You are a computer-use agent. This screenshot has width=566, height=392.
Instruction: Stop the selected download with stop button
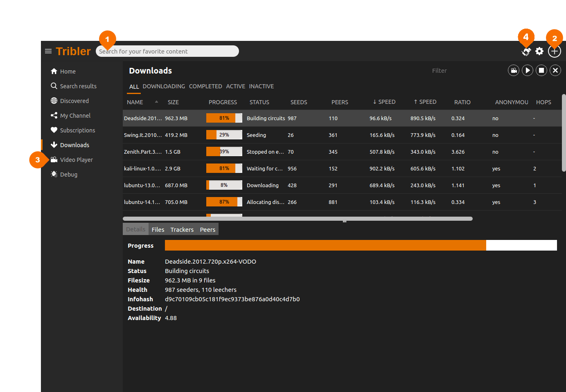[x=541, y=70]
